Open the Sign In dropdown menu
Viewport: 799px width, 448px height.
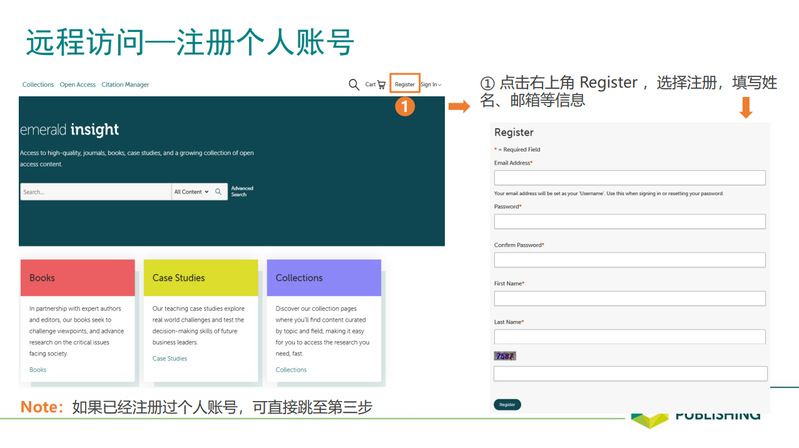(x=430, y=85)
